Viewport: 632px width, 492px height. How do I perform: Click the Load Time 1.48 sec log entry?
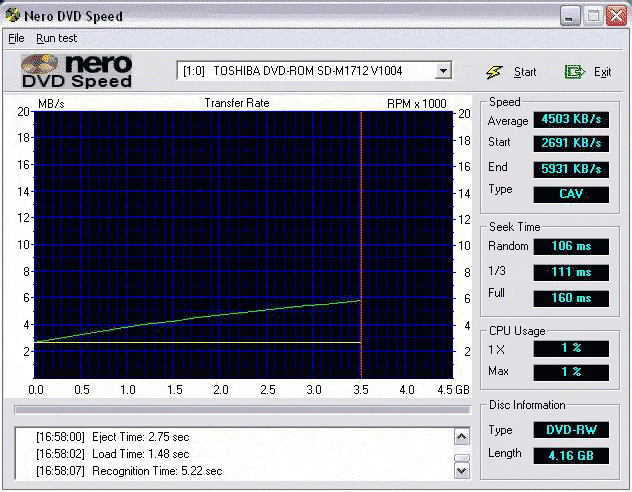(x=113, y=454)
